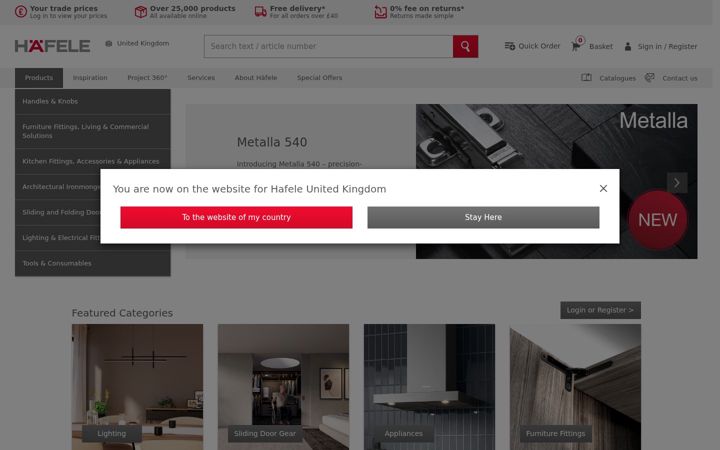This screenshot has width=720, height=450.
Task: Go to the website of my country
Action: click(x=236, y=217)
